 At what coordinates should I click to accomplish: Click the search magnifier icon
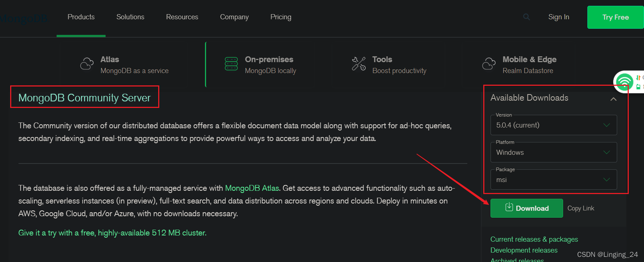coord(526,17)
